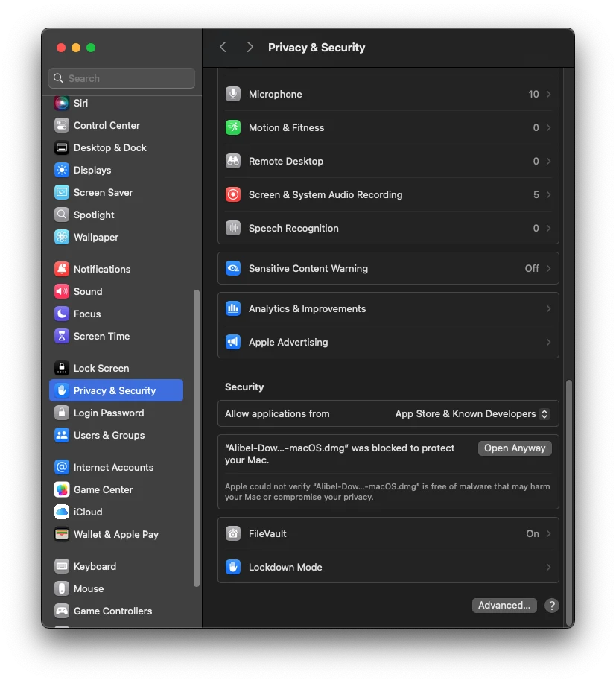The width and height of the screenshot is (616, 683).
Task: Click the Lock Screen icon
Action: pyautogui.click(x=61, y=369)
